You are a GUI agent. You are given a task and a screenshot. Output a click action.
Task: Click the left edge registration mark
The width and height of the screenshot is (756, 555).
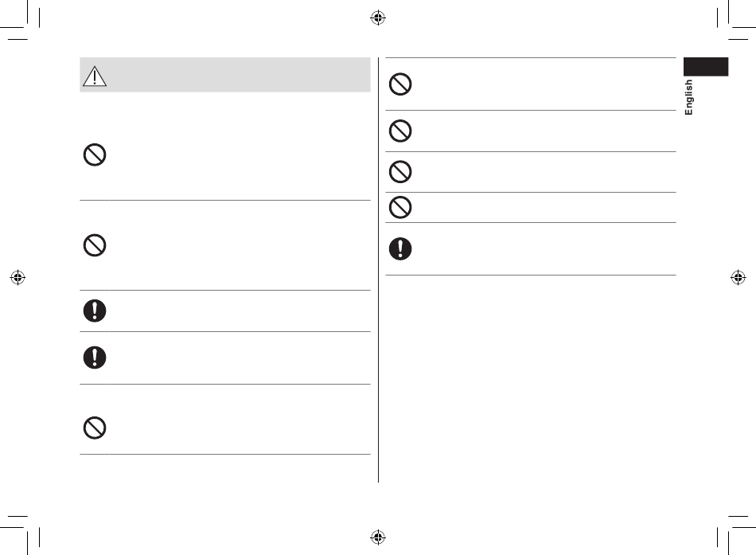18,277
